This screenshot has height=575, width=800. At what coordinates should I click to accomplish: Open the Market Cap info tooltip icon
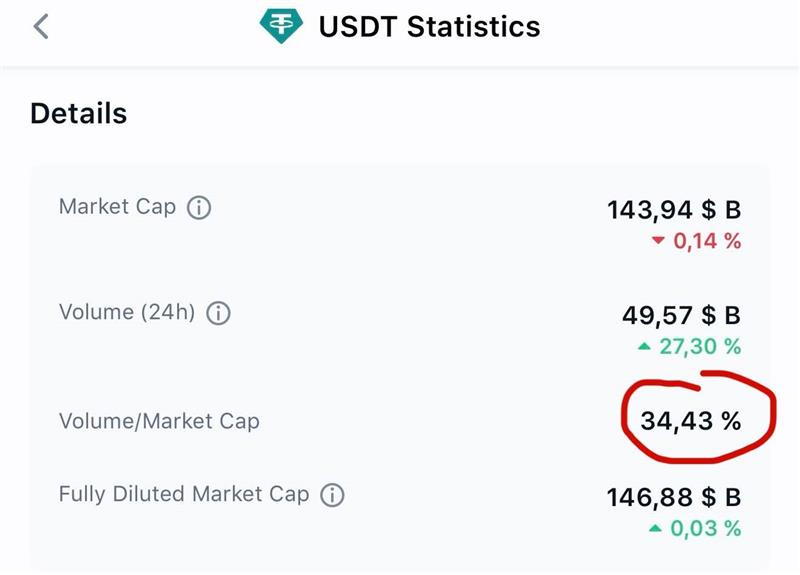(x=199, y=208)
